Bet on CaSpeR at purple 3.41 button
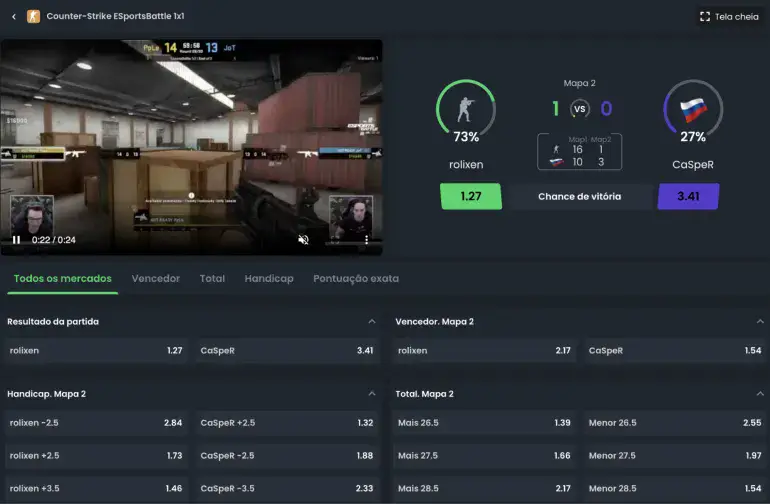Viewport: 770px width, 504px height. tap(688, 196)
